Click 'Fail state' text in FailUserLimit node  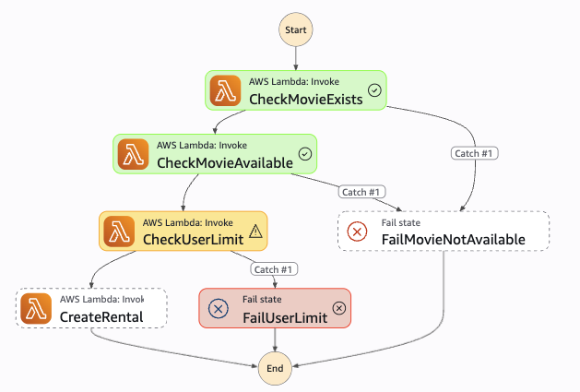[262, 299]
